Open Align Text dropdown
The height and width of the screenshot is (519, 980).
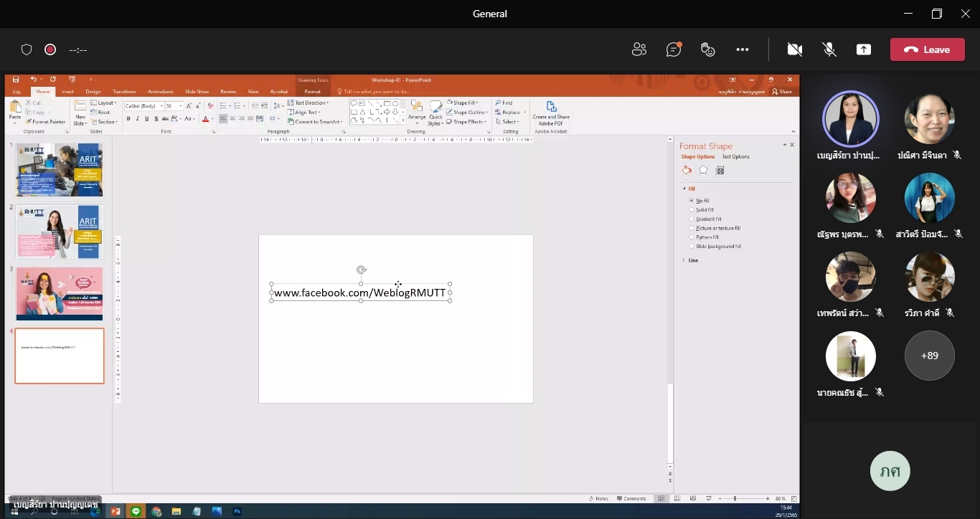point(304,113)
